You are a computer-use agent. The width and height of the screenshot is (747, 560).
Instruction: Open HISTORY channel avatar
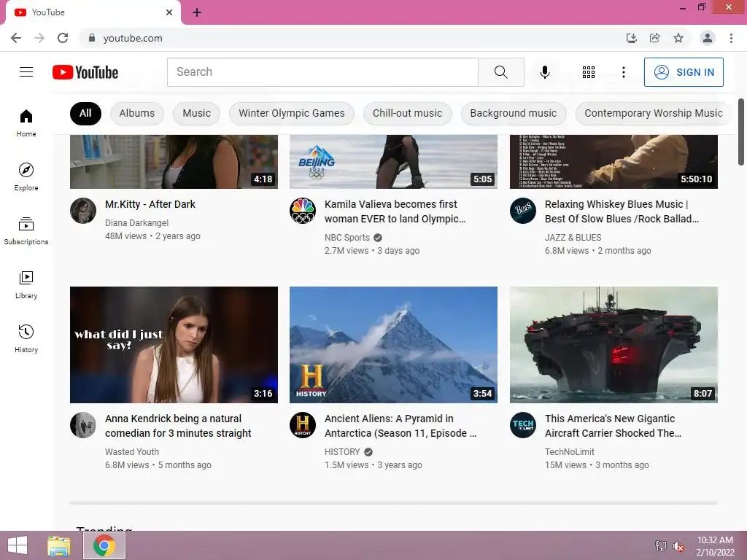tap(303, 425)
